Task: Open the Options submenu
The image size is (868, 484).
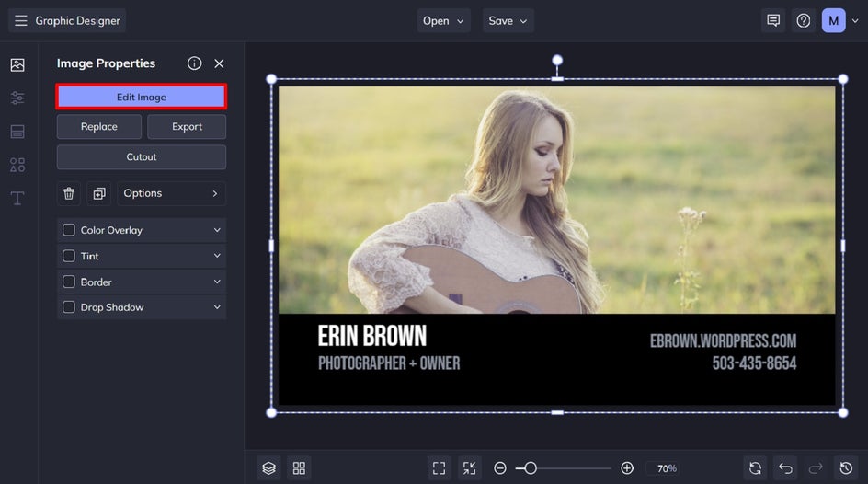Action: 171,193
